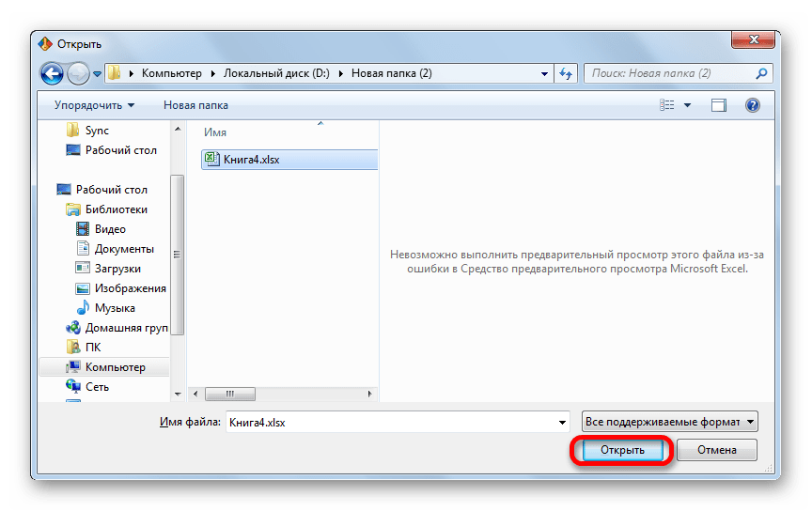This screenshot has height=511, width=812.
Task: Click the Документы page icon
Action: pyautogui.click(x=83, y=248)
